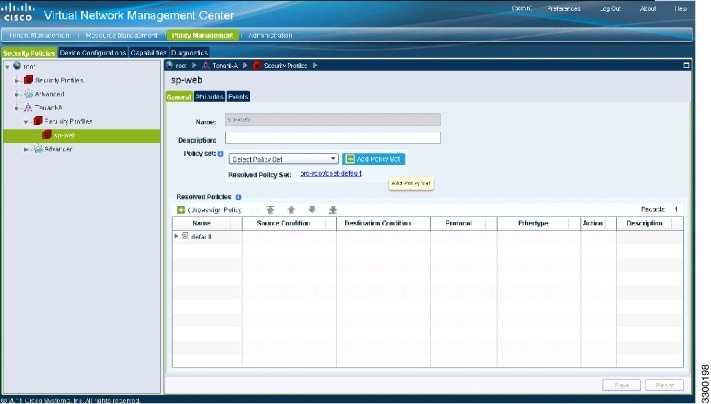Switch to Diagnostics subtab
711x404 pixels.
(190, 53)
